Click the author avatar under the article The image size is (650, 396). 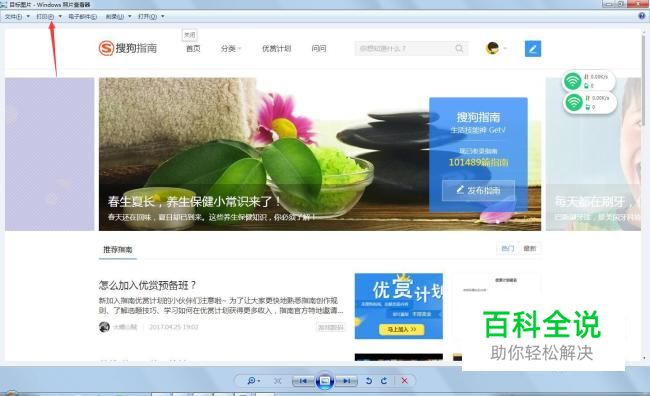104,327
